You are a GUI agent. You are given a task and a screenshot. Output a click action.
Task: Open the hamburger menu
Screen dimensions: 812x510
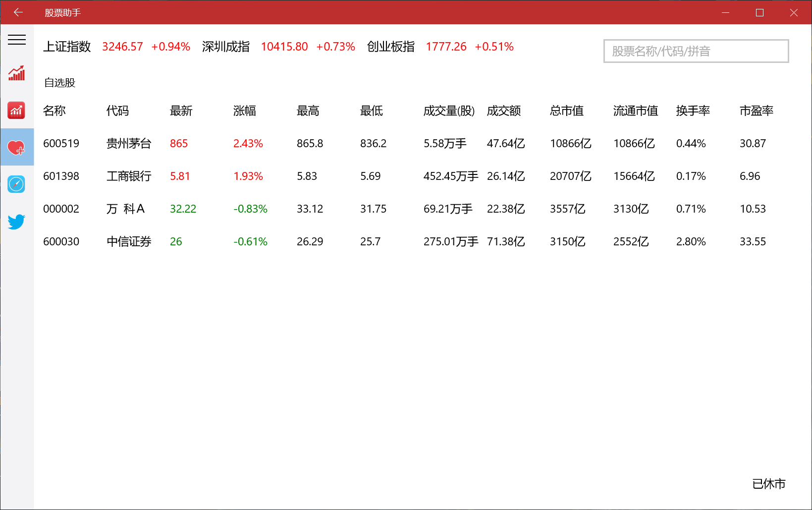tap(17, 40)
